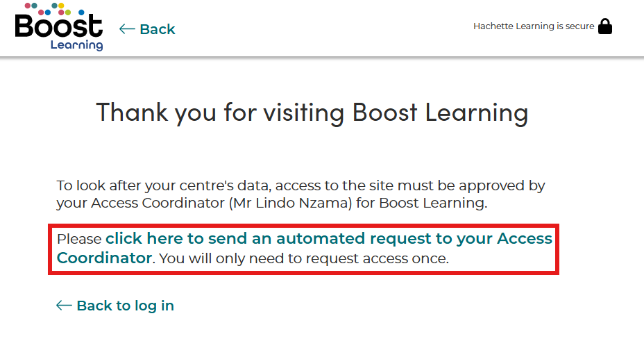Screen dimensions: 644x341
Task: Click the black padlock security icon
Action: point(605,26)
